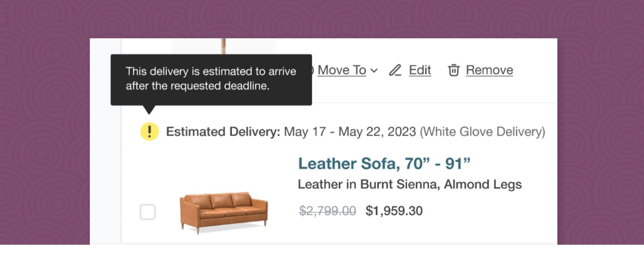Click the Edit link
This screenshot has height=272, width=644.
[420, 70]
